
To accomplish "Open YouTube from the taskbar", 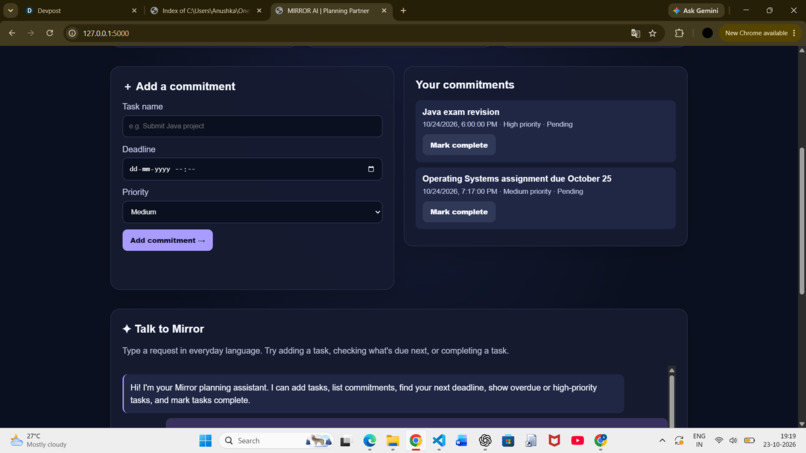I will click(577, 441).
